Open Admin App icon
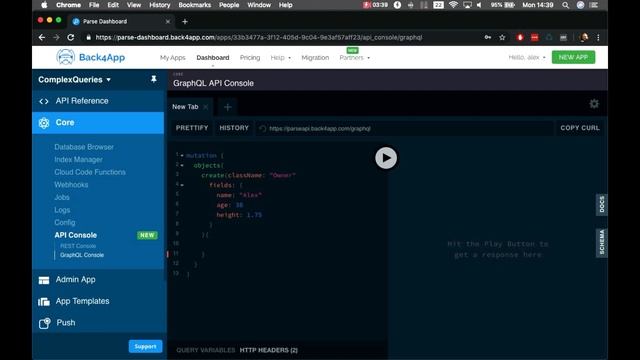 [44, 280]
